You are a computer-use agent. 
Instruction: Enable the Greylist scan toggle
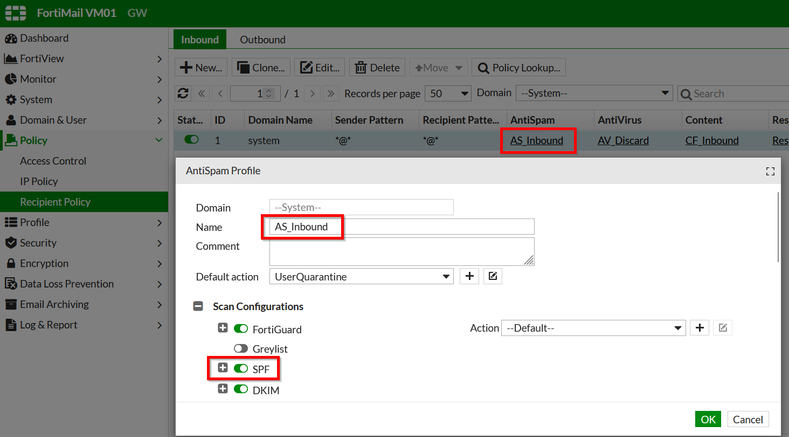(241, 349)
